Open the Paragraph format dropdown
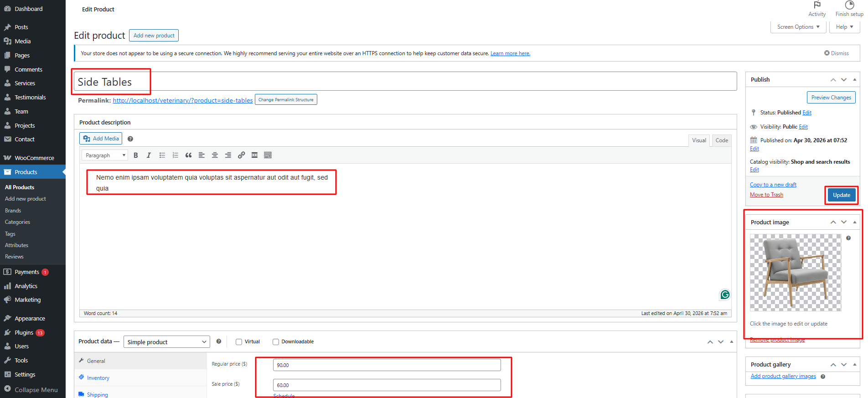 pyautogui.click(x=105, y=155)
